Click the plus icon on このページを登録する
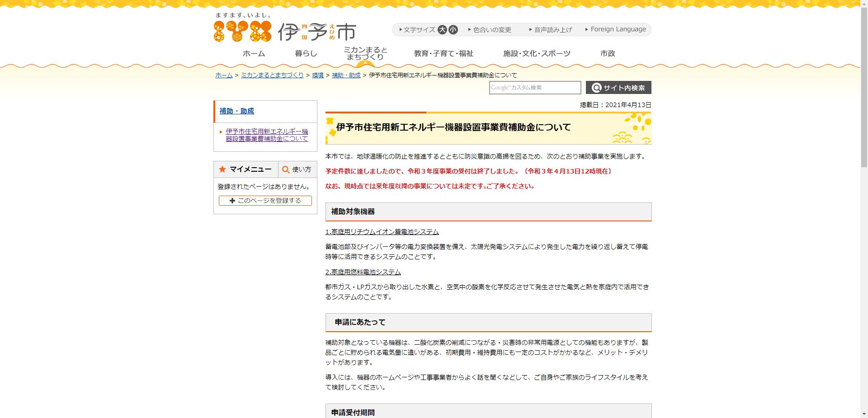This screenshot has width=868, height=418. click(x=232, y=201)
